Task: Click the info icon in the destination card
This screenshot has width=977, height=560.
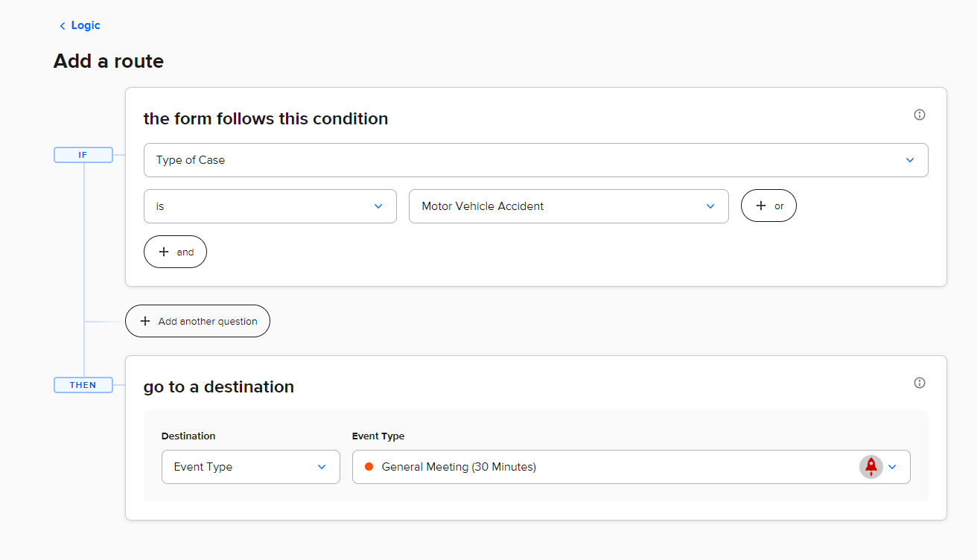Action: (x=920, y=383)
